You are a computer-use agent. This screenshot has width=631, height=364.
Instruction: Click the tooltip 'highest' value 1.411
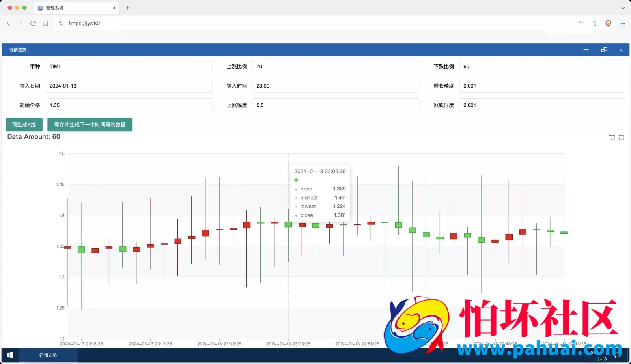pyautogui.click(x=340, y=198)
